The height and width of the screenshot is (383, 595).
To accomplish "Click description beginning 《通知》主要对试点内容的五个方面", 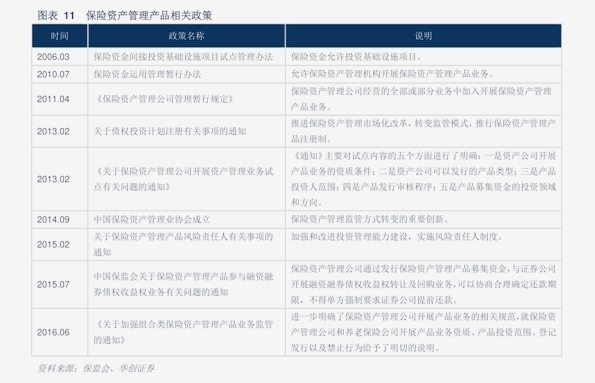I will [x=423, y=179].
